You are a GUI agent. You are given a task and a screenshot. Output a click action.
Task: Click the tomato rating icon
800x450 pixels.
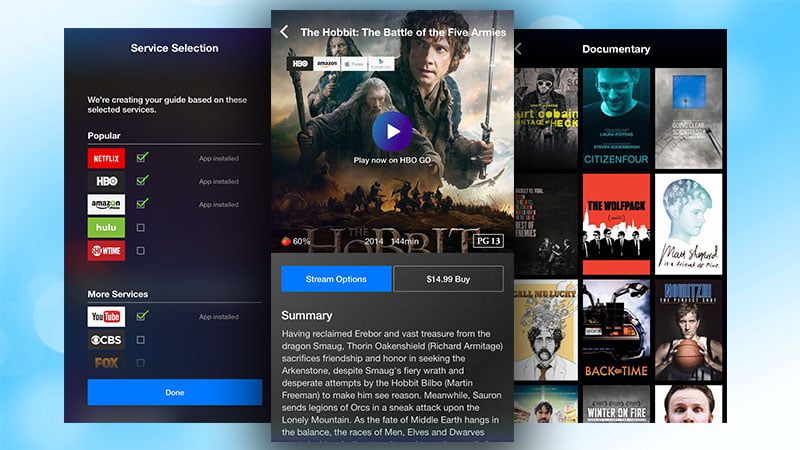(x=286, y=241)
